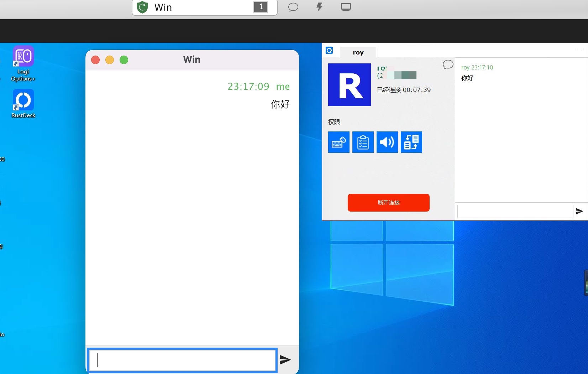The image size is (588, 374).
Task: Click the chat bubble beside roy's info
Action: 448,64
